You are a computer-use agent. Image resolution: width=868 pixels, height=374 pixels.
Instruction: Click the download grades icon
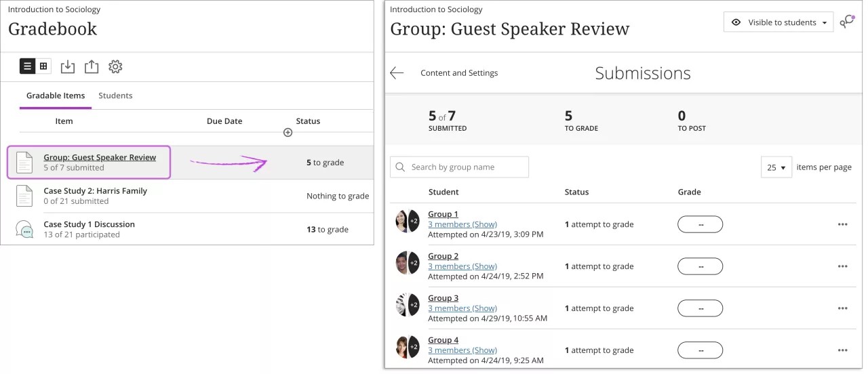[67, 66]
